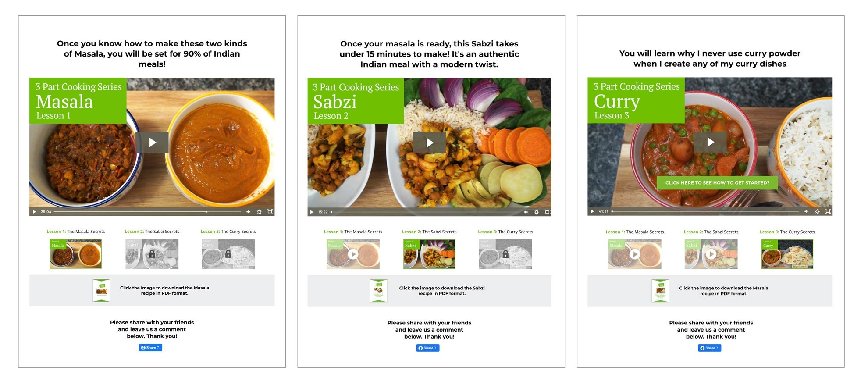This screenshot has height=385, width=868.
Task: Mute the Curry video volume icon
Action: [806, 211]
